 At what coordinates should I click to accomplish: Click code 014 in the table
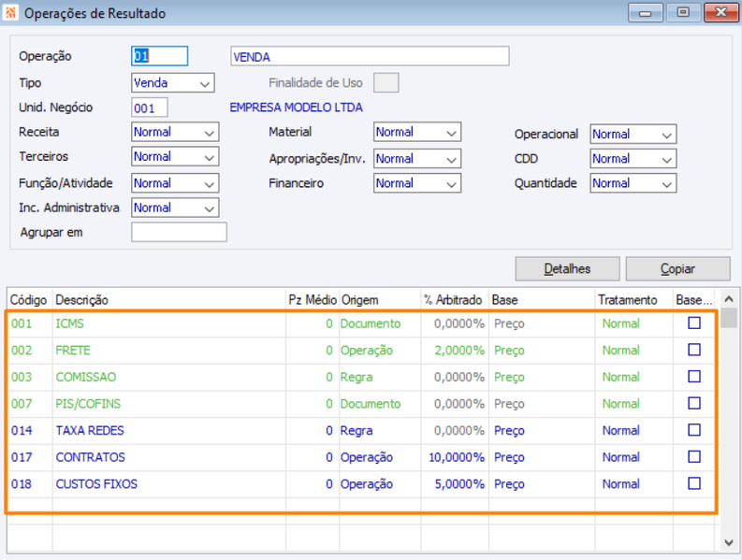22,430
